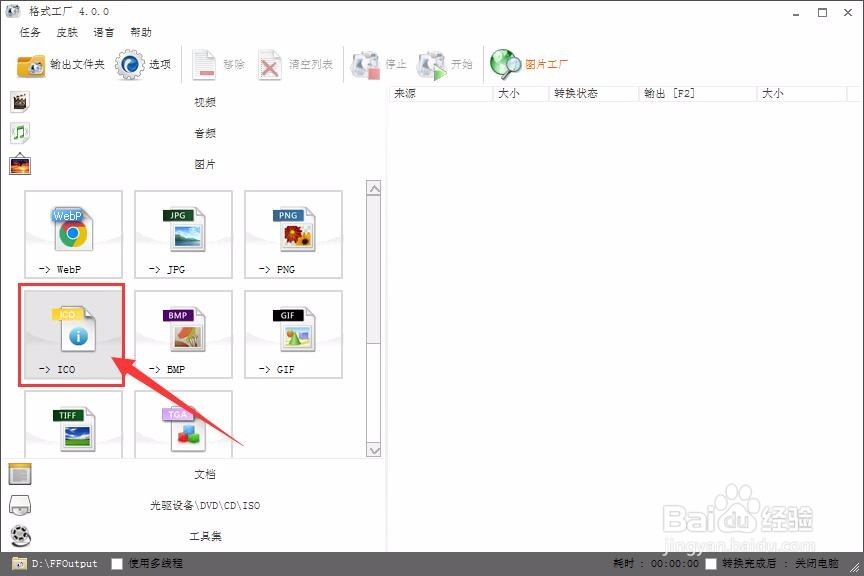Select the JPG conversion format icon

[x=182, y=233]
